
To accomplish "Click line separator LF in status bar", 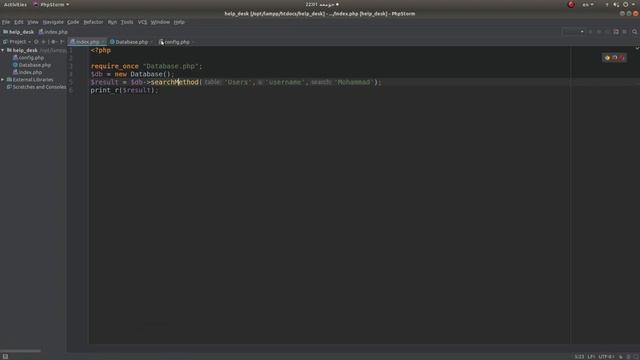I will coord(591,357).
